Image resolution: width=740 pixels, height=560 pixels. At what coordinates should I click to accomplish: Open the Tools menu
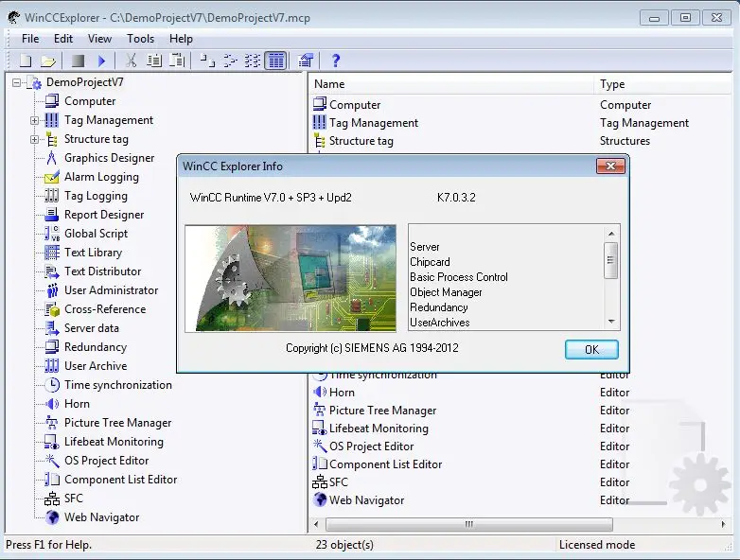140,39
